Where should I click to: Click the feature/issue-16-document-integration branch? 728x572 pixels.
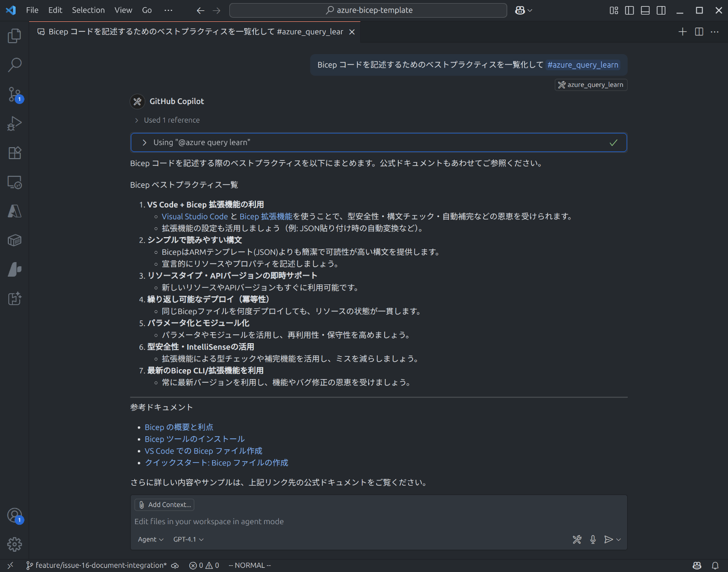[x=97, y=565]
